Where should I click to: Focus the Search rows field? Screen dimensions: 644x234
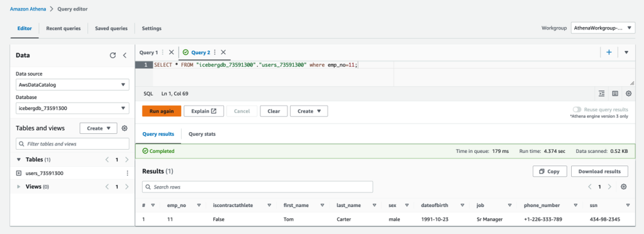[257, 187]
